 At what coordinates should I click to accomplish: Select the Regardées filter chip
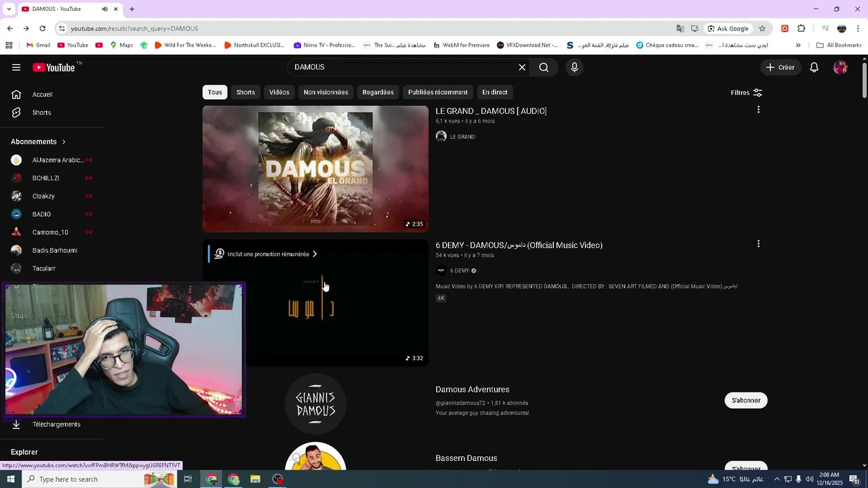coord(378,92)
